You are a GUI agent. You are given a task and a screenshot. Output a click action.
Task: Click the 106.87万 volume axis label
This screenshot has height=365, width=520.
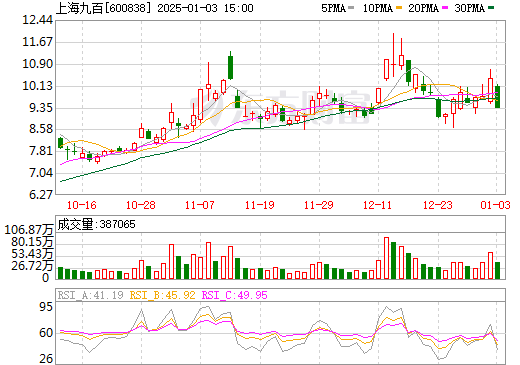(29, 230)
